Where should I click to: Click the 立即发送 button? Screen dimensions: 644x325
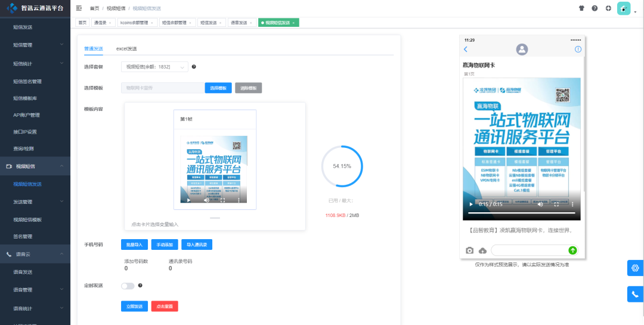(134, 306)
